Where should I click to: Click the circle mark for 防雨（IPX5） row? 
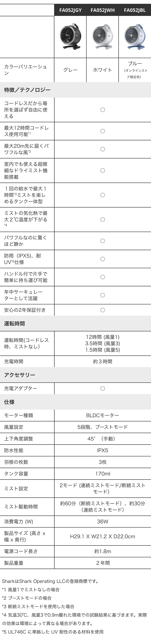[103, 259]
